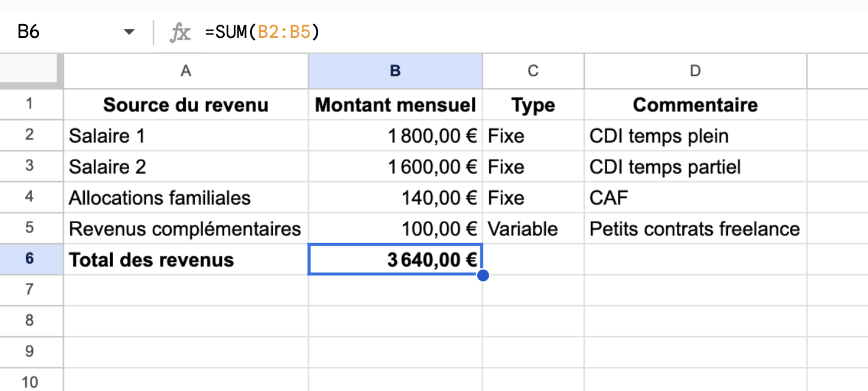Image resolution: width=868 pixels, height=391 pixels.
Task: Select the 'CDI temps plein' cell
Action: click(x=695, y=136)
